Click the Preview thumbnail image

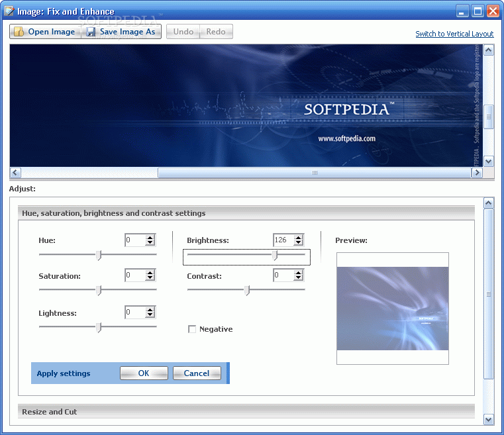[393, 309]
